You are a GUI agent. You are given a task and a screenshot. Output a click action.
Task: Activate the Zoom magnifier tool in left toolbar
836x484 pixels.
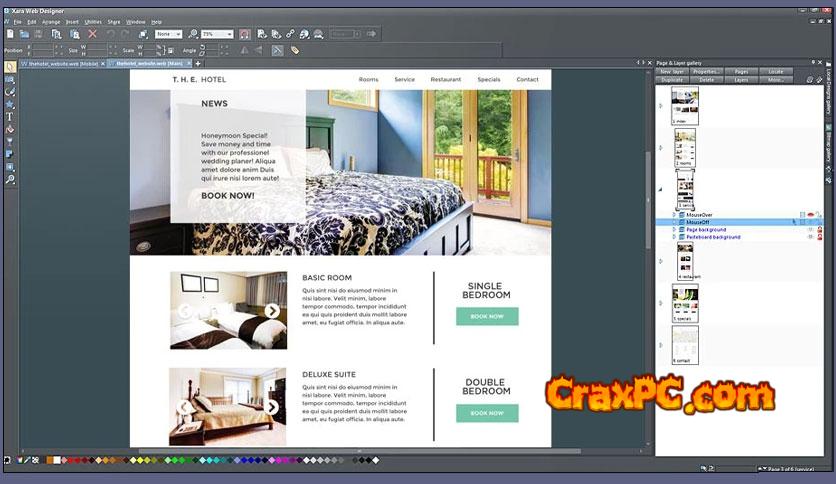click(10, 180)
